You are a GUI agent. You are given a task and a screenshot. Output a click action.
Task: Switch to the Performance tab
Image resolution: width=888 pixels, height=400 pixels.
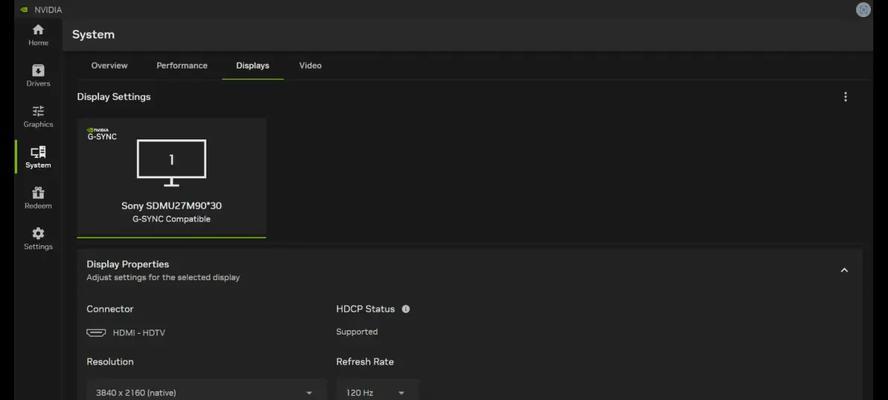pos(182,66)
